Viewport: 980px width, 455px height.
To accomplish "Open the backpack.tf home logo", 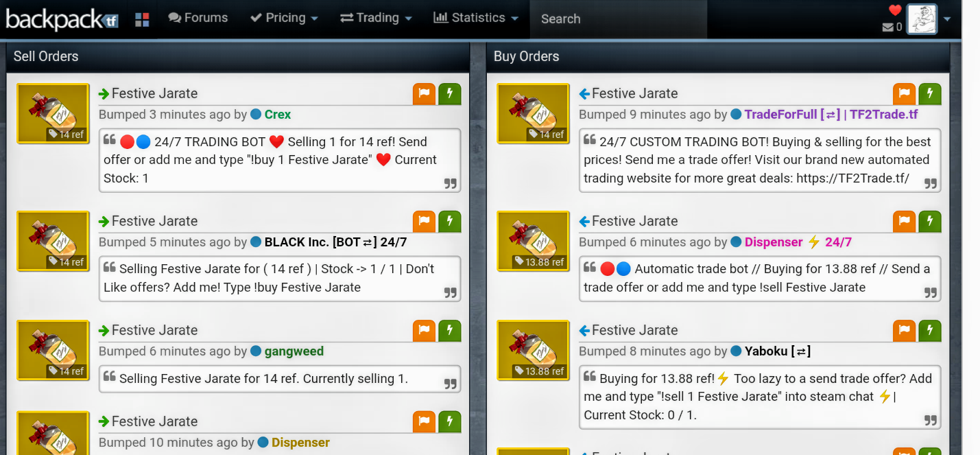I will [x=62, y=19].
